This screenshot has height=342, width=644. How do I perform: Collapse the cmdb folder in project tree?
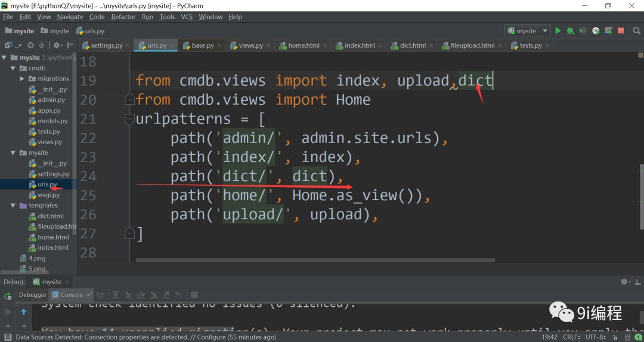coord(13,68)
